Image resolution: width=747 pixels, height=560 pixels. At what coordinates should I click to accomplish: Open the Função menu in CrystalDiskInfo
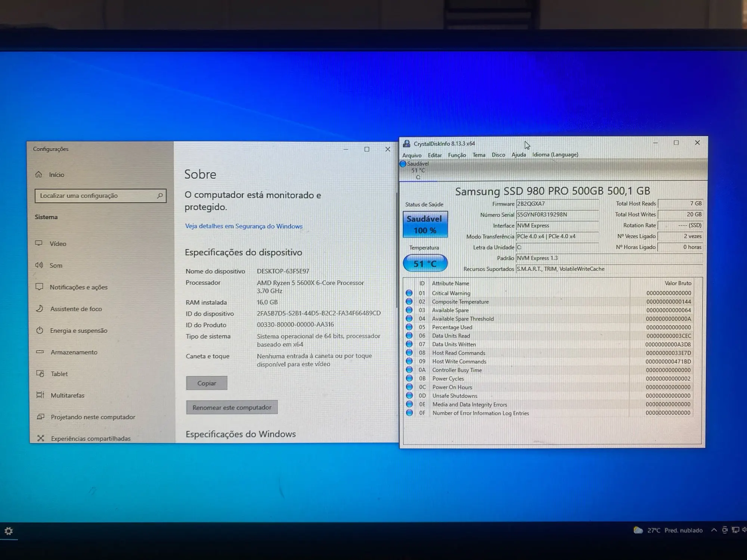[457, 155]
